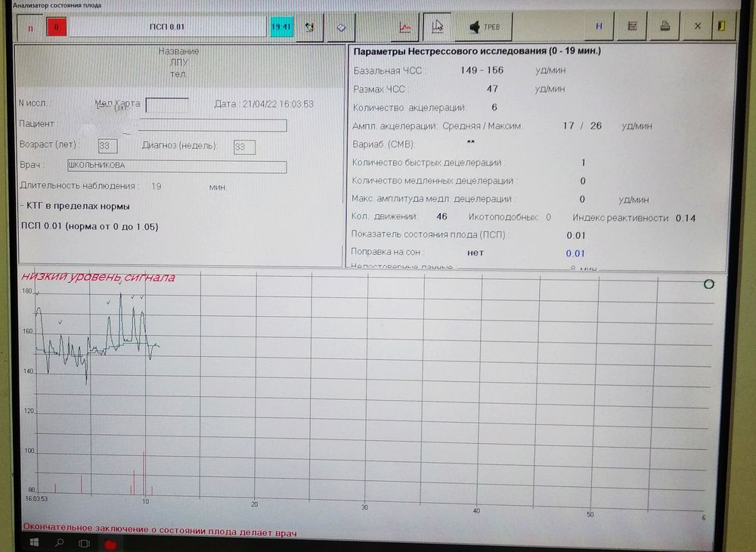756x552 pixels.
Task: Click the blue 'Н' toolbar button
Action: point(598,26)
